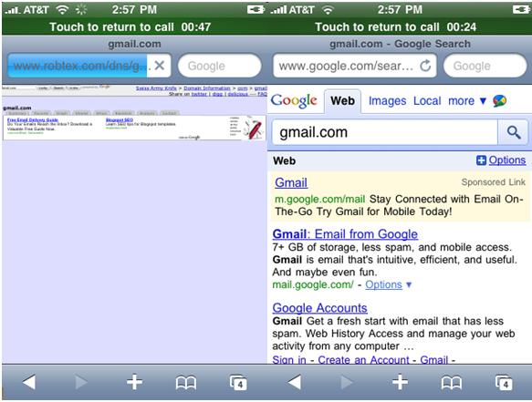This screenshot has width=532, height=402.
Task: Tap the www.robtex.com URL field
Action: click(89, 66)
